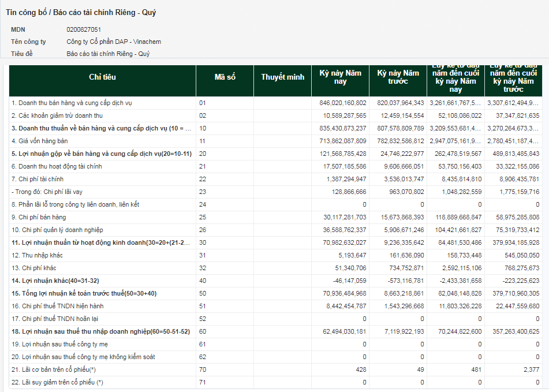Click value 17,507,185,586 financial income
This screenshot has width=549, height=392.
click(x=345, y=166)
